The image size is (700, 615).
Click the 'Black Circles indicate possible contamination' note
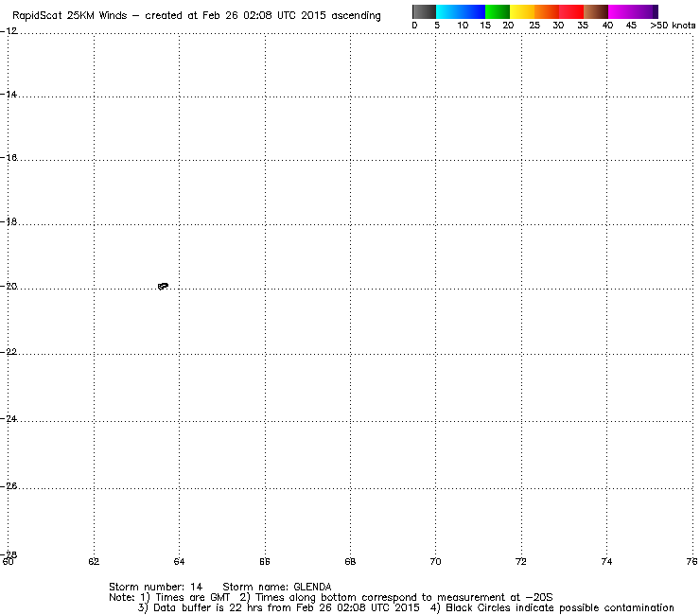[560, 607]
